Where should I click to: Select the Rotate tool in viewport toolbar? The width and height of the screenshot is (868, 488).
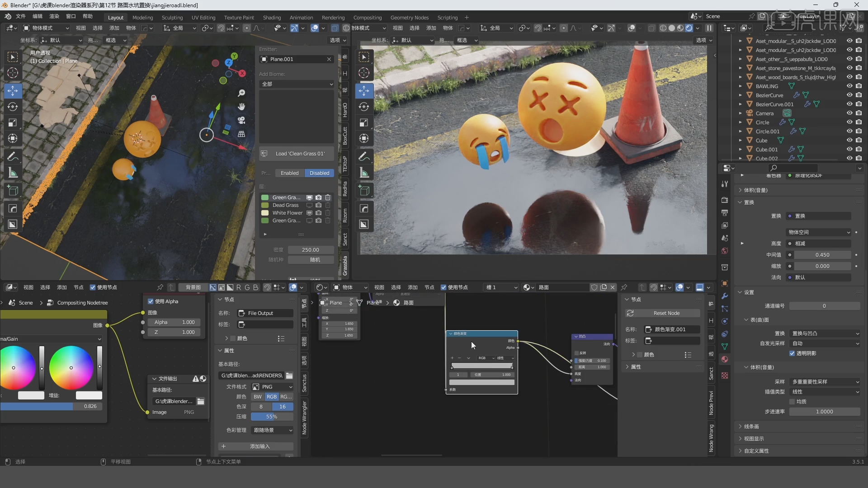[13, 107]
